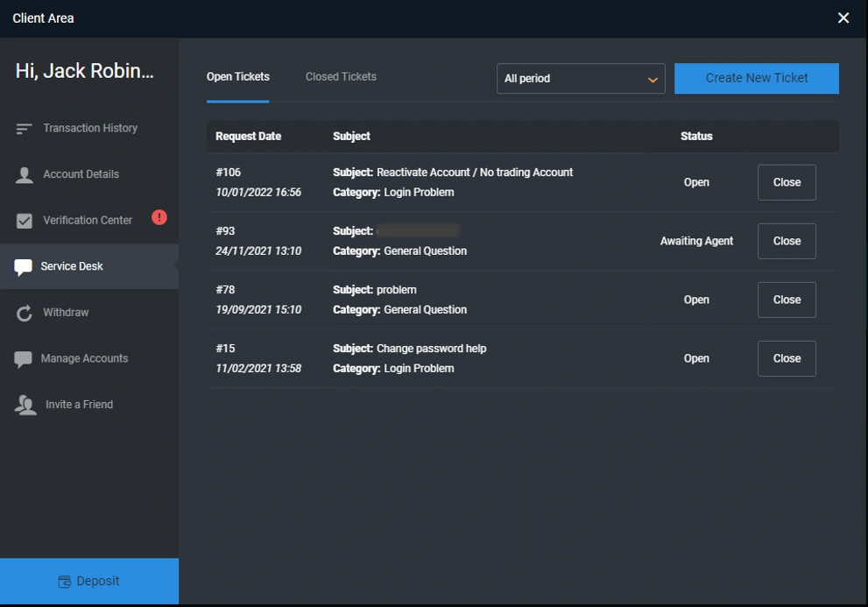This screenshot has width=868, height=607.
Task: Select the date 19/09/2021 15:10
Action: click(258, 309)
